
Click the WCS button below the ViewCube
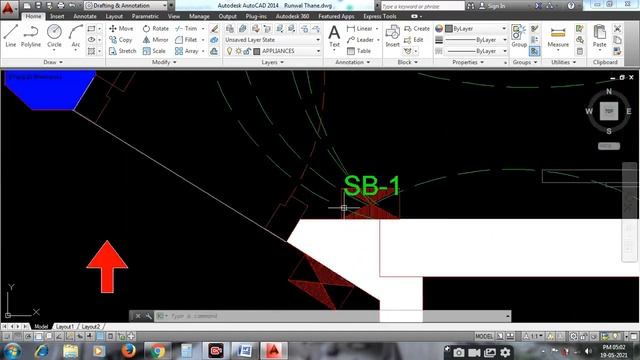tap(609, 146)
